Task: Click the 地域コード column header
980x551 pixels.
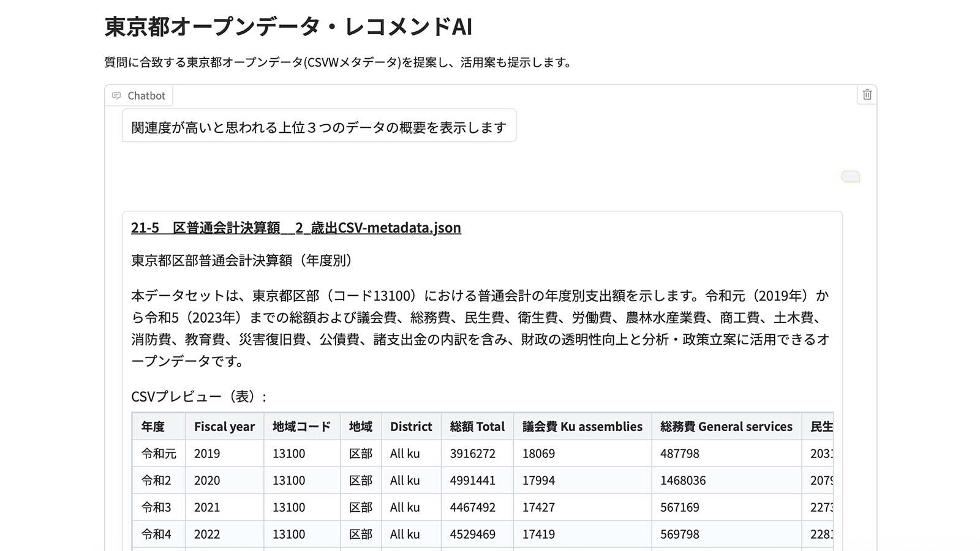Action: pyautogui.click(x=302, y=427)
